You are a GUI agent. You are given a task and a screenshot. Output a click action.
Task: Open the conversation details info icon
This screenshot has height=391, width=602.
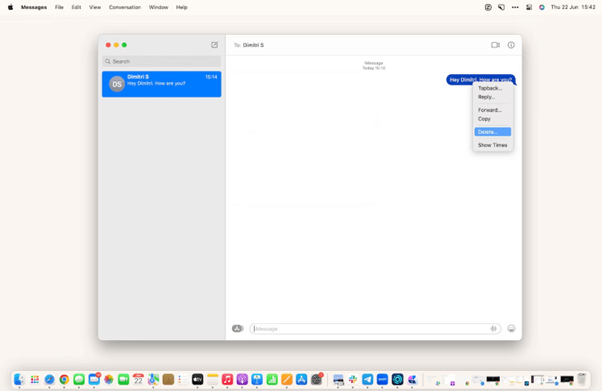[x=511, y=45]
